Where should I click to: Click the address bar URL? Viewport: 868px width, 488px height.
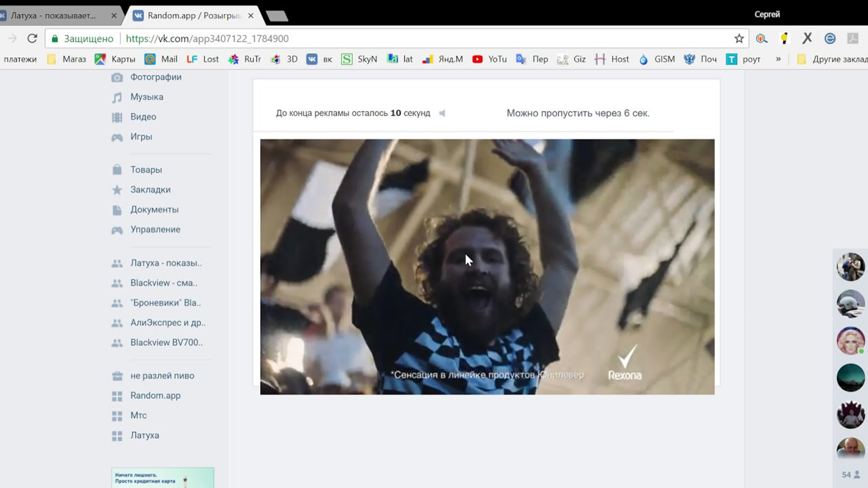click(x=207, y=39)
